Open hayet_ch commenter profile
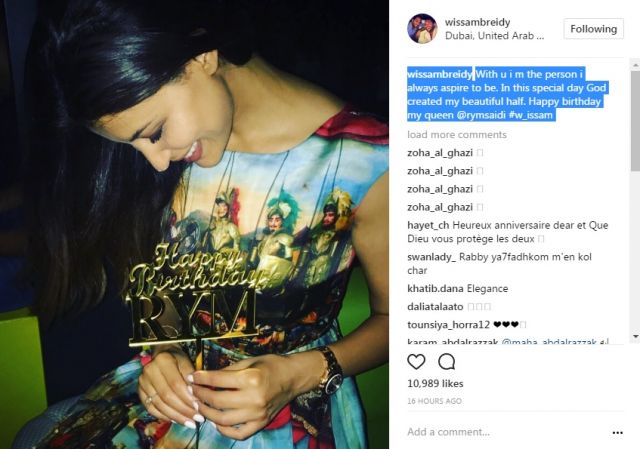 pos(428,225)
